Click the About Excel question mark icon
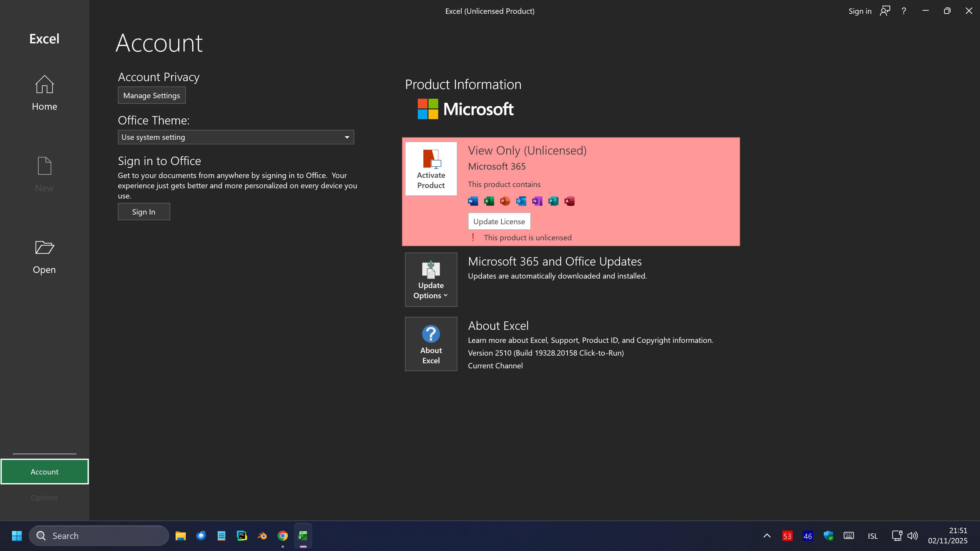The width and height of the screenshot is (980, 551). click(431, 334)
